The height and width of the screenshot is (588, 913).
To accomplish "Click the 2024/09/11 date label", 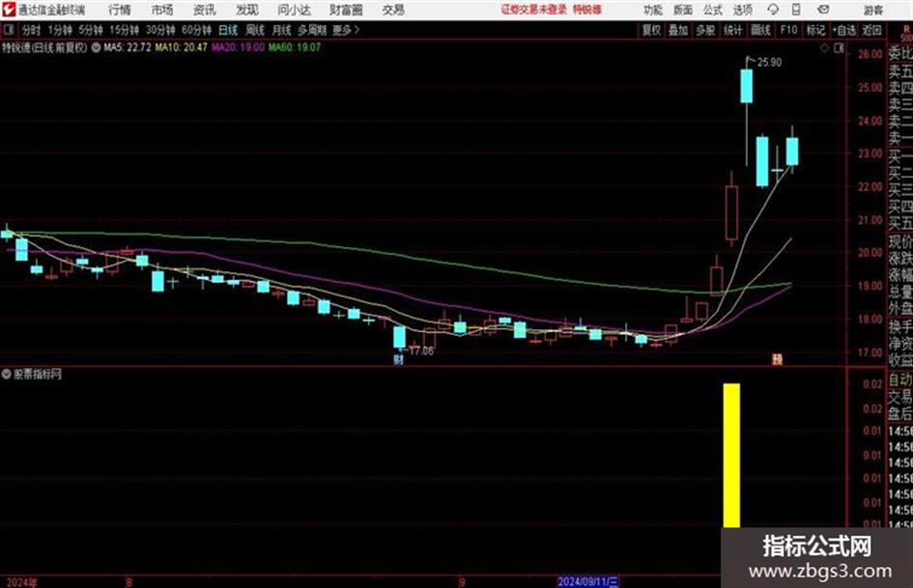I will click(588, 581).
